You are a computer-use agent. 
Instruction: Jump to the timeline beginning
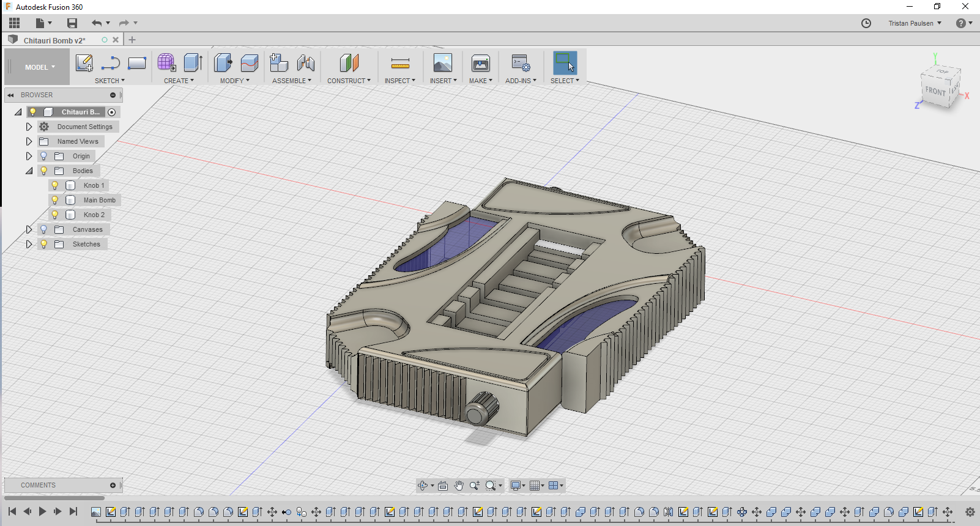pyautogui.click(x=12, y=511)
